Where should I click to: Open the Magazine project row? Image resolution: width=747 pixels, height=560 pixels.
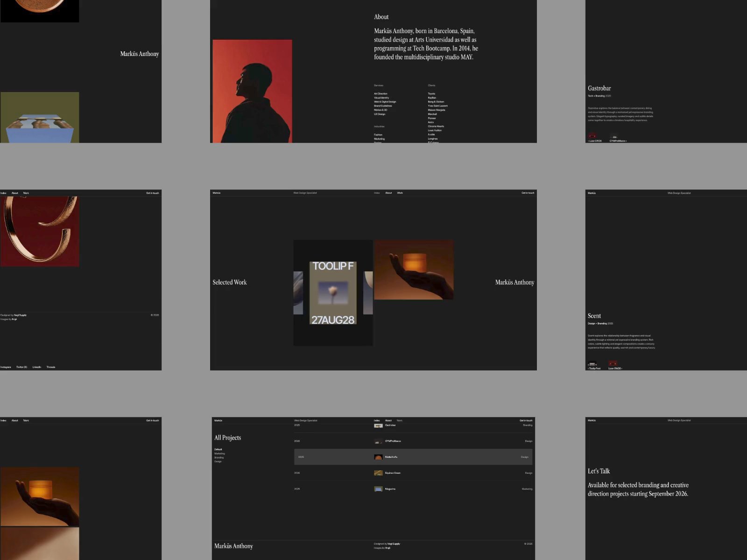(x=413, y=489)
